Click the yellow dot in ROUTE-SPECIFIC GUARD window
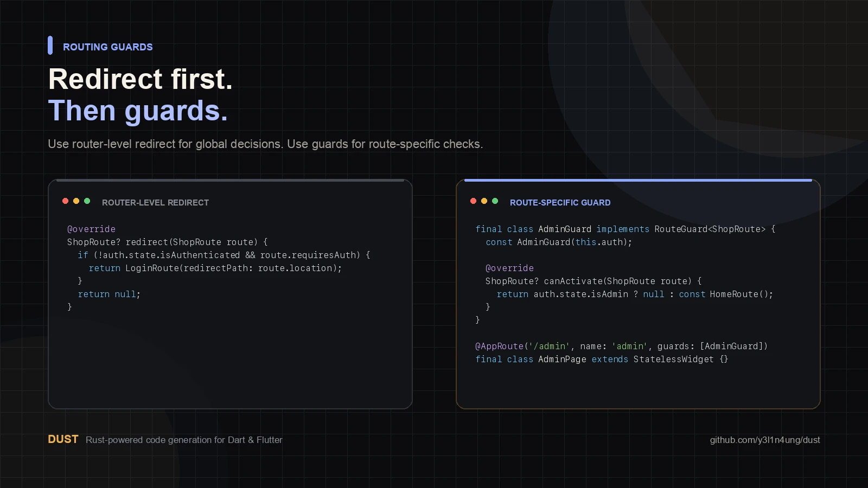 click(x=484, y=201)
